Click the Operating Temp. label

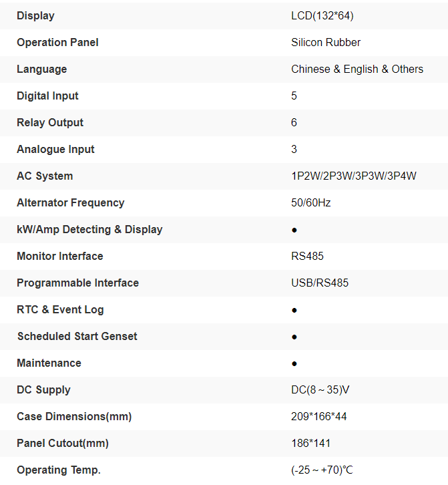point(59,470)
